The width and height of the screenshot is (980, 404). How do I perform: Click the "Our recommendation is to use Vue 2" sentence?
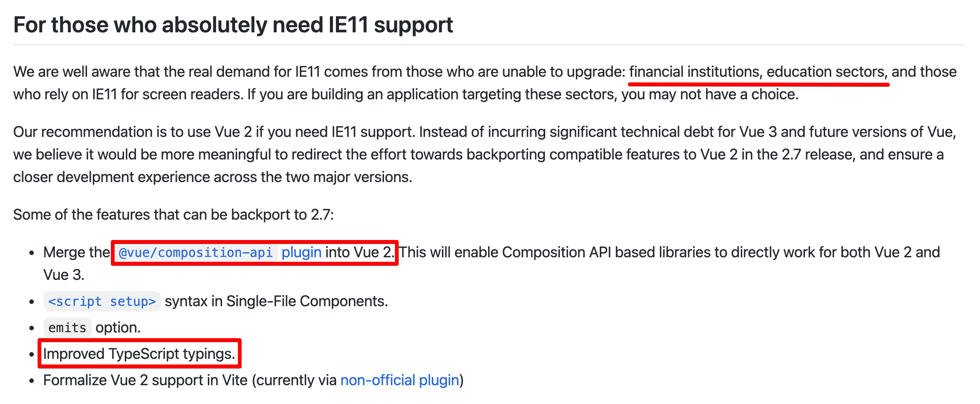tap(132, 132)
